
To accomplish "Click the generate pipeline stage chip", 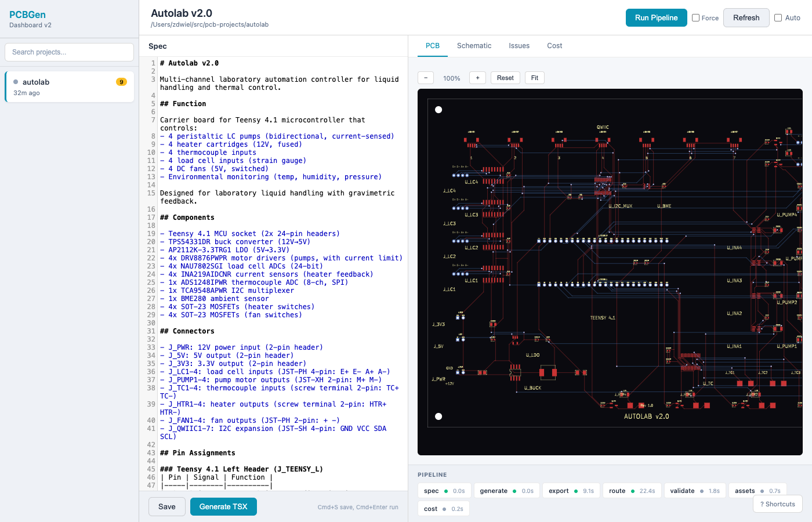I will (x=506, y=491).
